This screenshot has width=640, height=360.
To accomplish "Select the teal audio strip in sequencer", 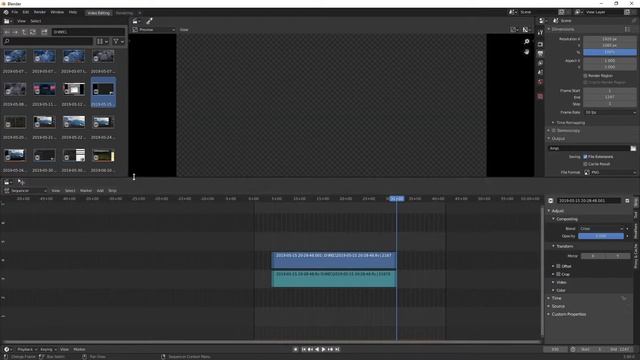I will 334,279.
